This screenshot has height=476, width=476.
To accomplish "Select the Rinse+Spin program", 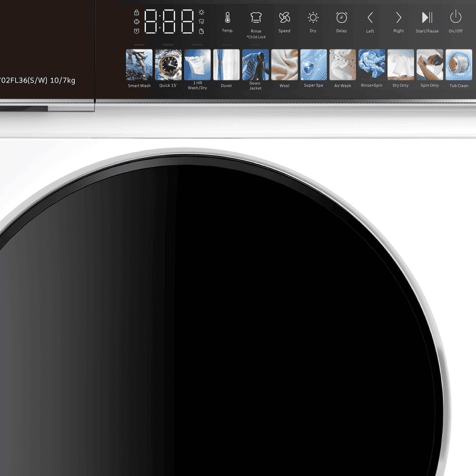I will pyautogui.click(x=371, y=65).
